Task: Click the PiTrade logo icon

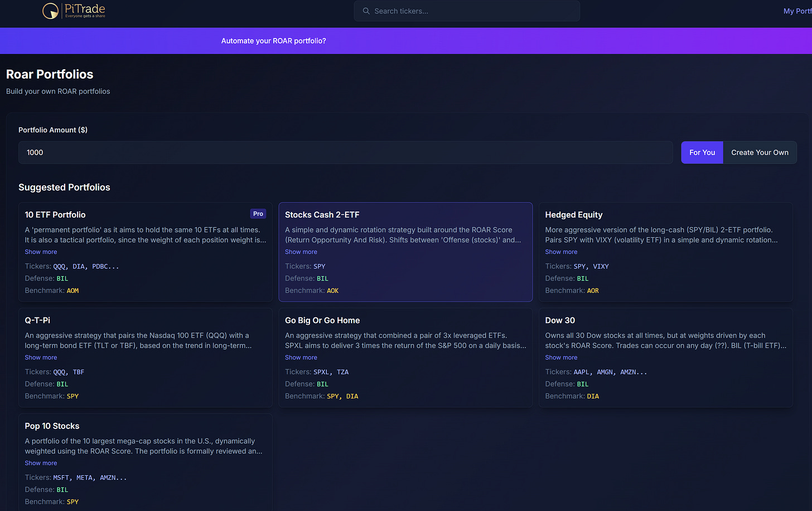Action: click(51, 11)
